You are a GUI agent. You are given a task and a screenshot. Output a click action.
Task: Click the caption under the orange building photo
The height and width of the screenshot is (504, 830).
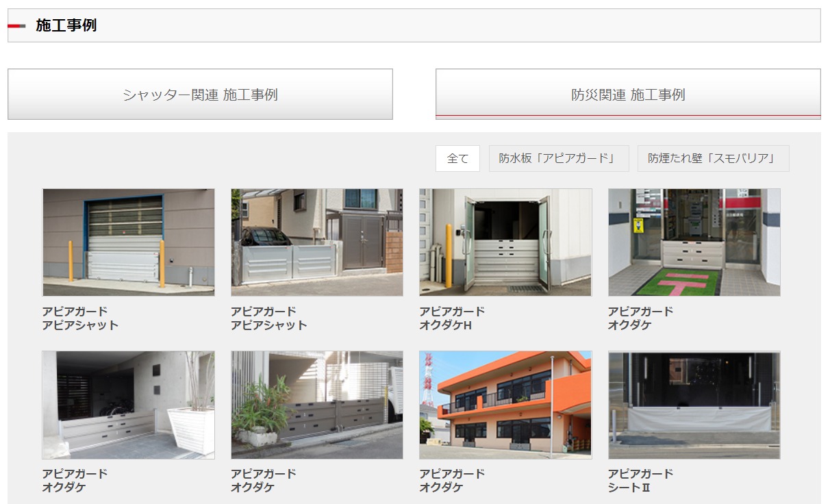pyautogui.click(x=452, y=481)
